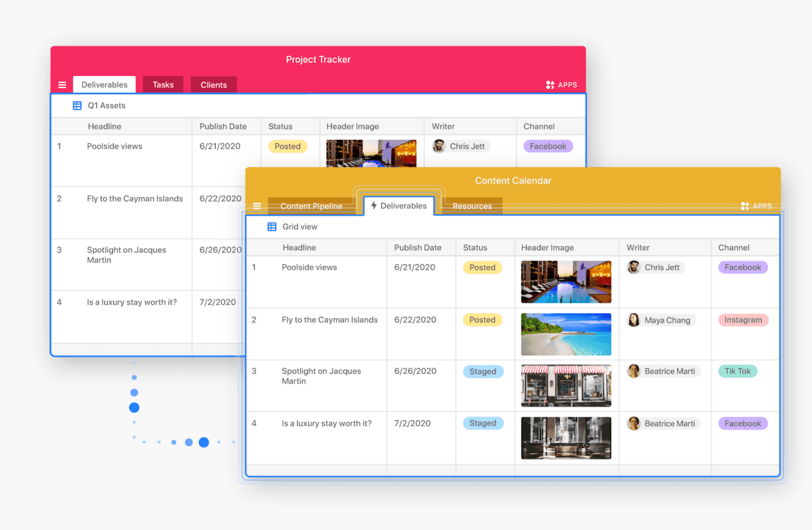Switch to the Tasks tab
The height and width of the screenshot is (530, 812).
point(163,85)
